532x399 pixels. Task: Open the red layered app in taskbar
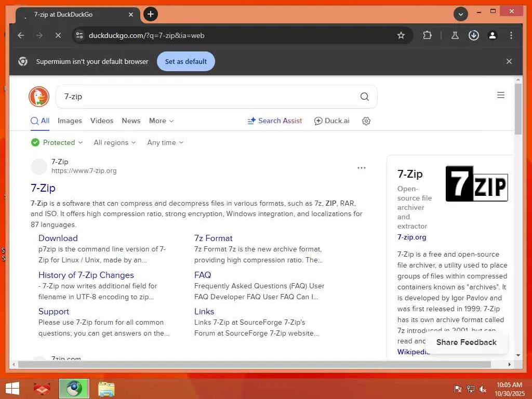tap(42, 389)
